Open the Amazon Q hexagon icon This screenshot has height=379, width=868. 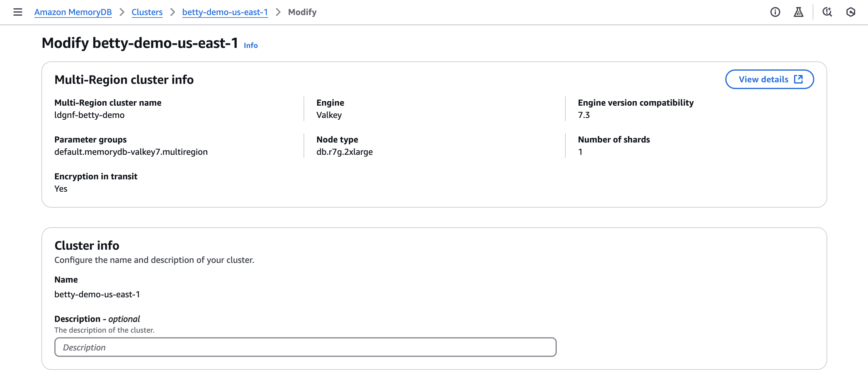[851, 12]
